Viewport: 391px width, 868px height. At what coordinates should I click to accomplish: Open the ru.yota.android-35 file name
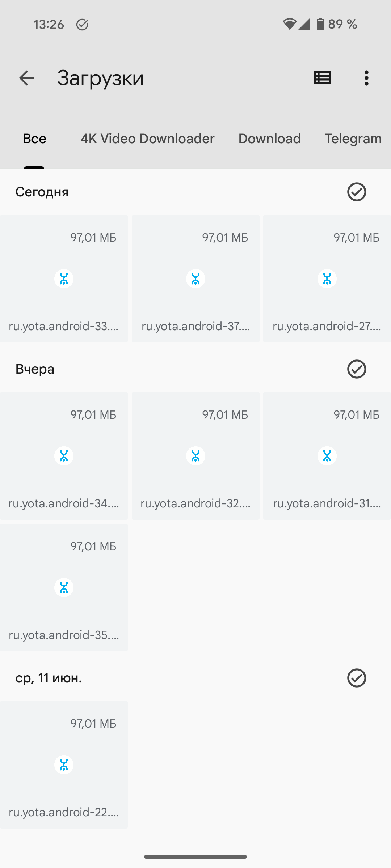click(64, 635)
